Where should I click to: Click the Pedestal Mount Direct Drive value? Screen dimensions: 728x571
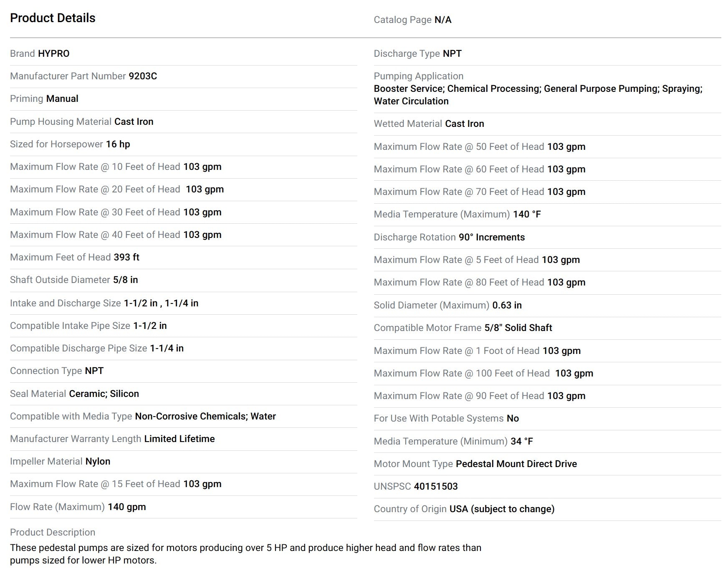click(516, 464)
